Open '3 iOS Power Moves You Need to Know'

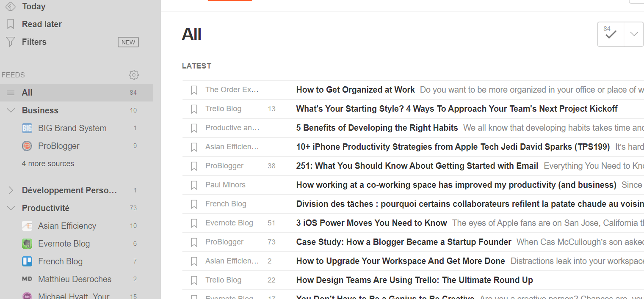[x=372, y=223]
